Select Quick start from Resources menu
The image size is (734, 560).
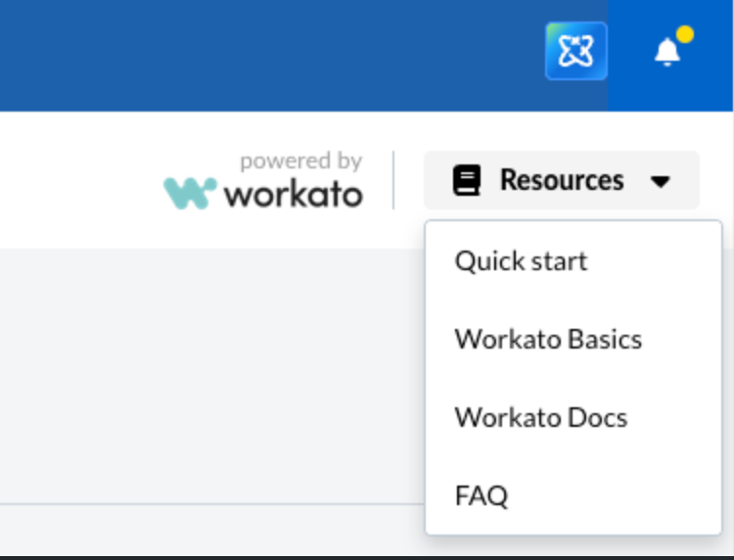pos(521,261)
